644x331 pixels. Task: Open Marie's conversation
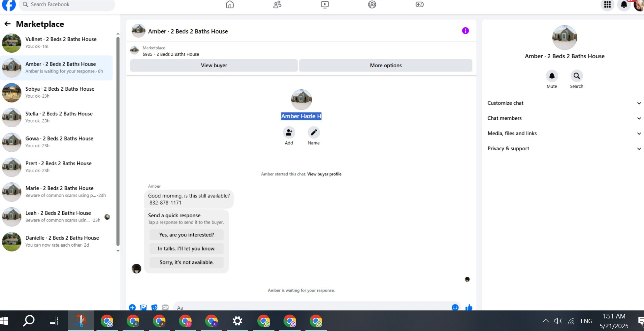[56, 192]
